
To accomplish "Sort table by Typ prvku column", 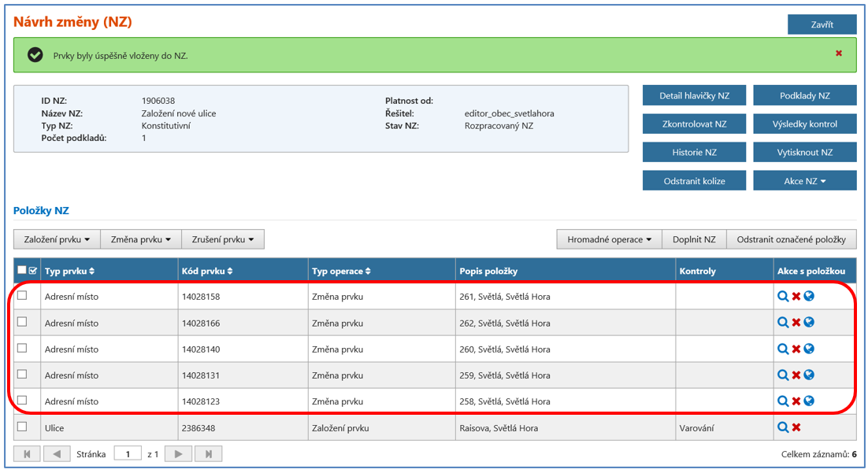I will click(69, 272).
